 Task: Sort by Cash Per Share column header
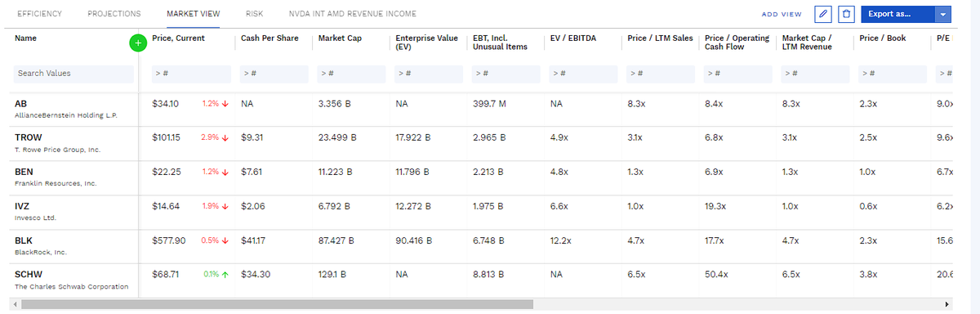click(x=269, y=38)
